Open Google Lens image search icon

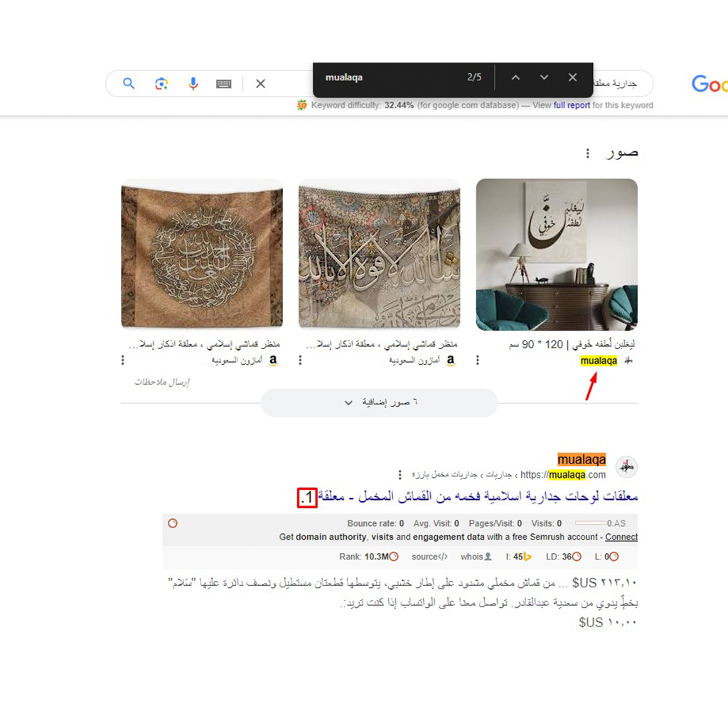pyautogui.click(x=161, y=84)
